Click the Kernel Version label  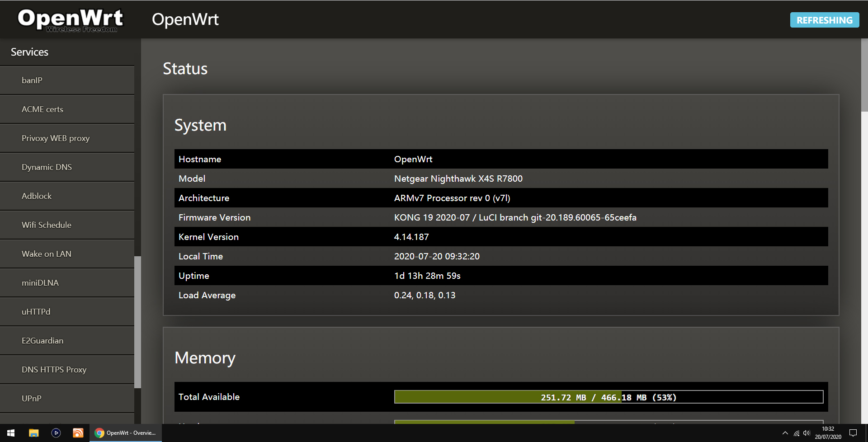208,237
